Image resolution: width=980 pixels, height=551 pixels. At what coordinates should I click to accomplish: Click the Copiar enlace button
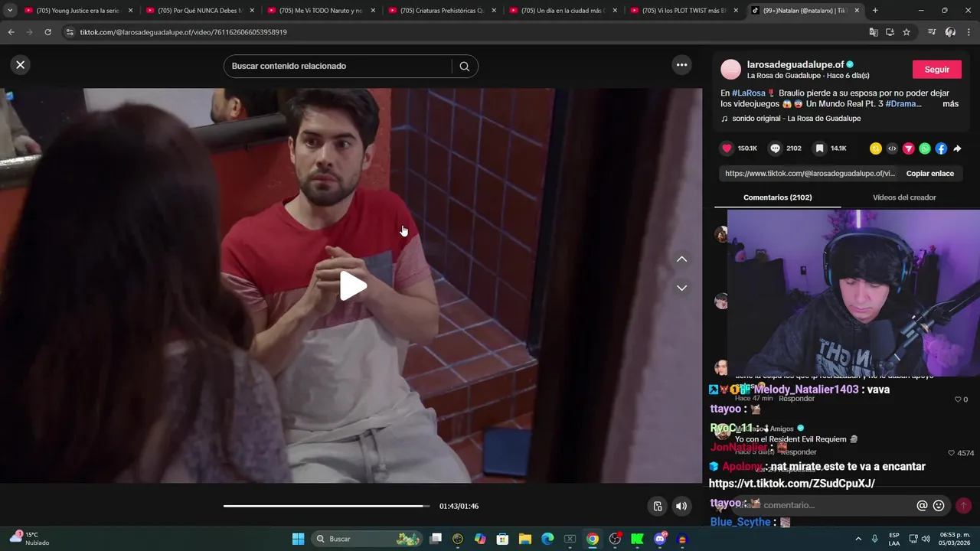click(x=929, y=174)
